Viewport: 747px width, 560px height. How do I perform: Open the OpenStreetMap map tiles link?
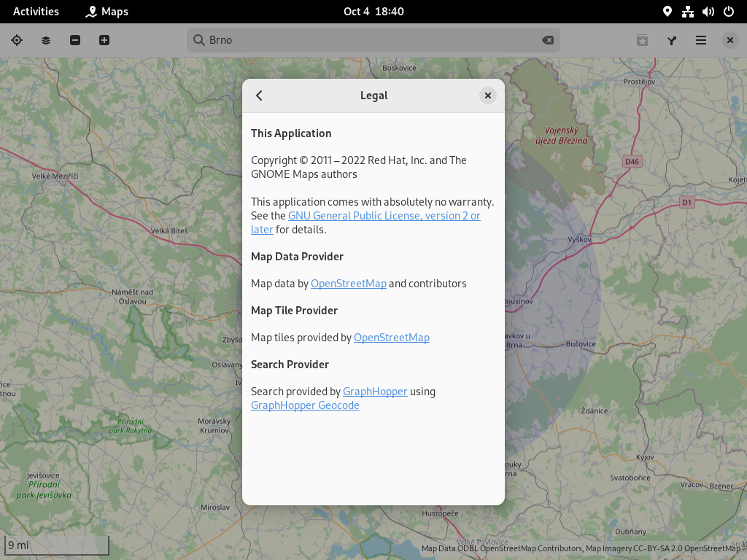[x=392, y=338]
